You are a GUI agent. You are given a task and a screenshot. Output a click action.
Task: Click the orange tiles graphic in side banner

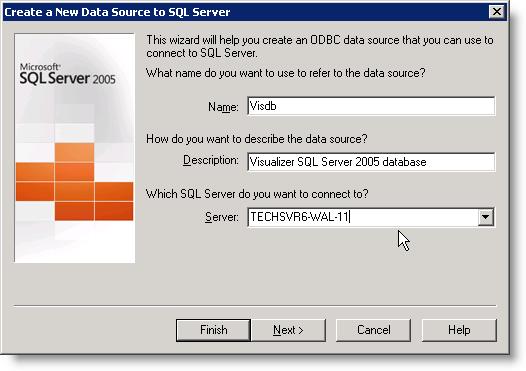(x=74, y=181)
